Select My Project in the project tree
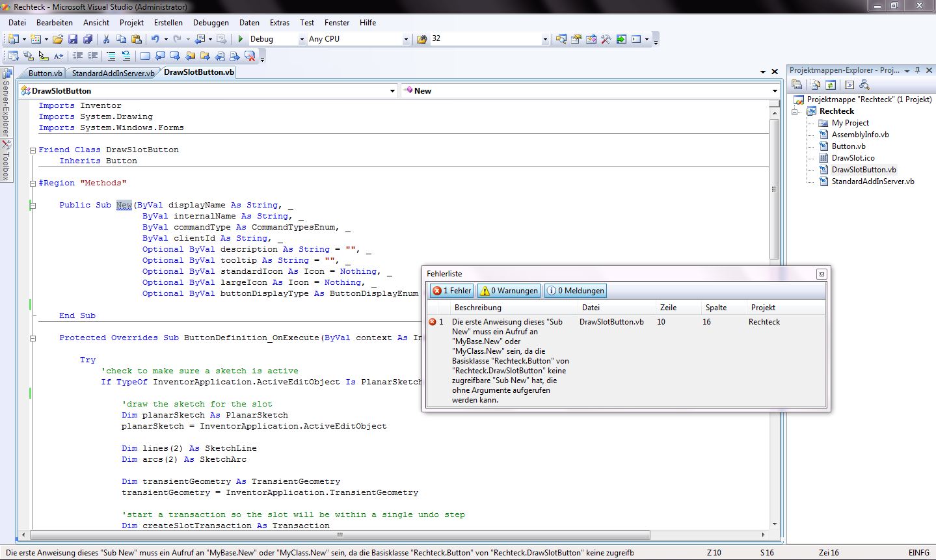Screen dimensions: 936x560 pyautogui.click(x=850, y=123)
